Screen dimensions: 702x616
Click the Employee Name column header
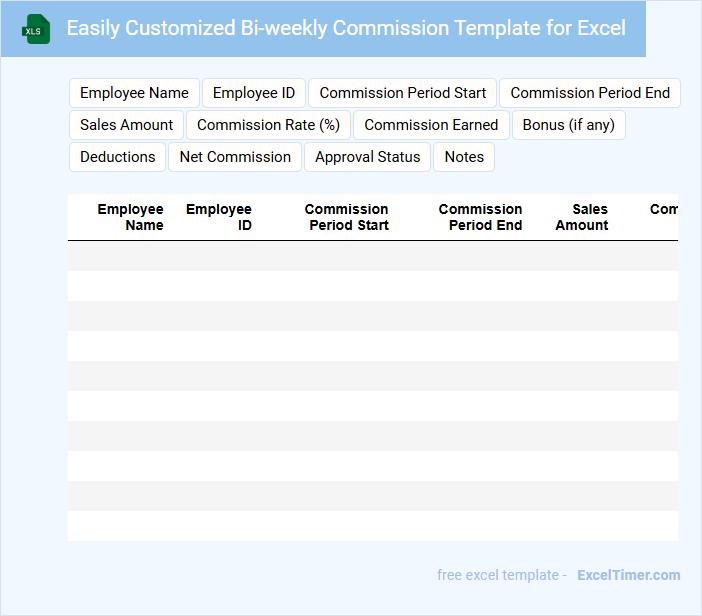tap(130, 217)
